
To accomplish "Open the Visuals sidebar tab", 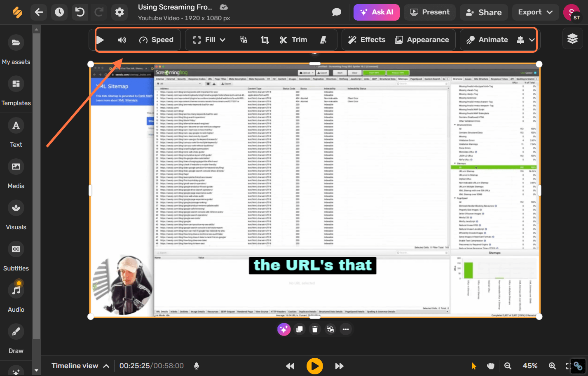I will (16, 215).
